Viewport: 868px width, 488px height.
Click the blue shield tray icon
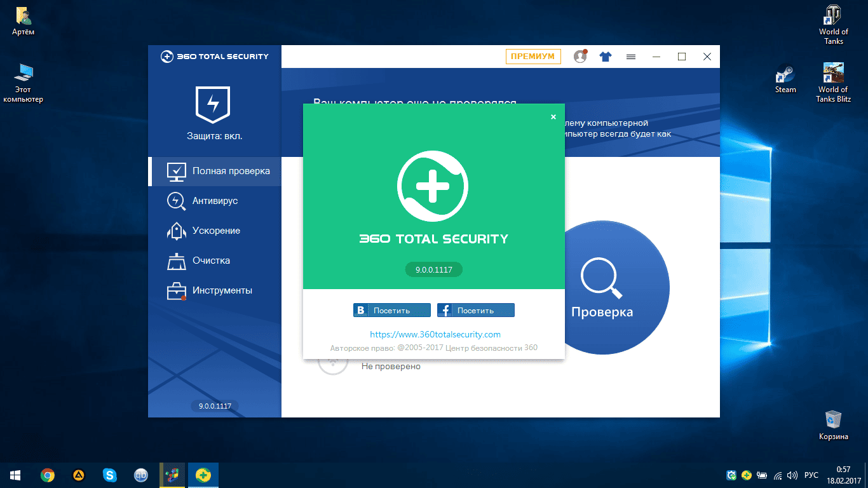click(x=732, y=475)
